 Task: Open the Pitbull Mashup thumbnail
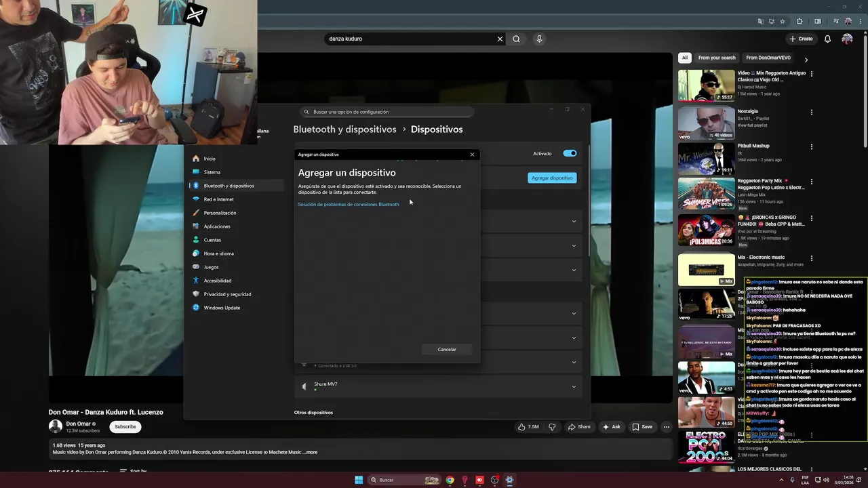[707, 158]
